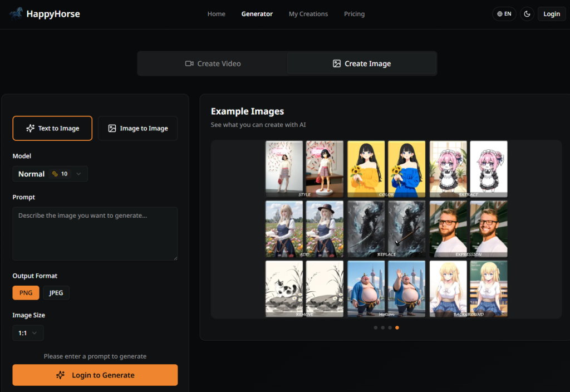Click the credit coin icon beside Normal
Viewport: 570px width, 392px height.
coord(55,174)
